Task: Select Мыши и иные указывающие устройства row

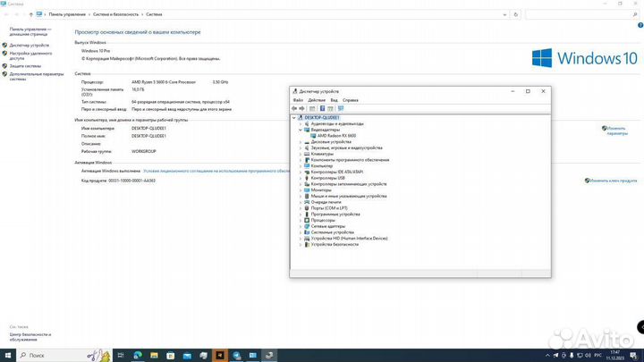Action: click(349, 196)
